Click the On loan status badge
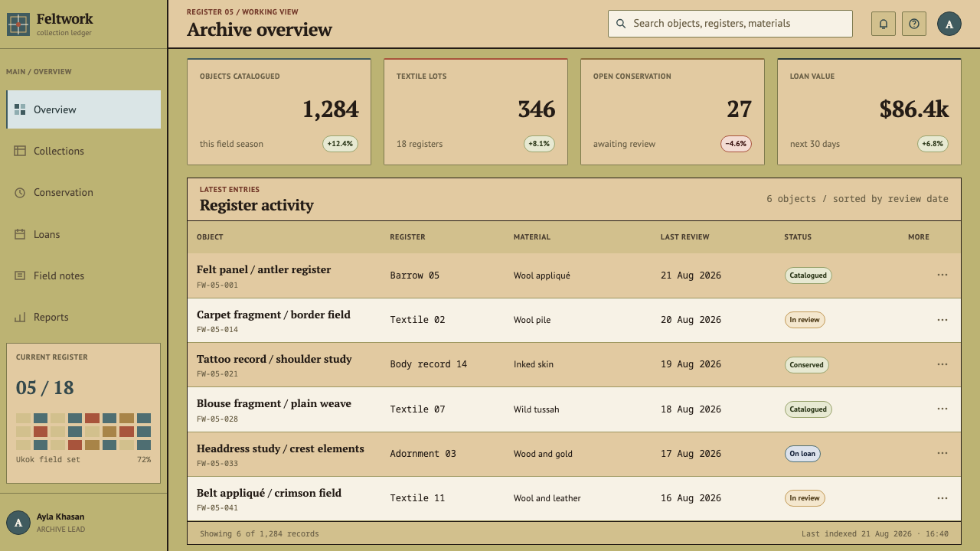The height and width of the screenshot is (551, 980). [x=802, y=454]
